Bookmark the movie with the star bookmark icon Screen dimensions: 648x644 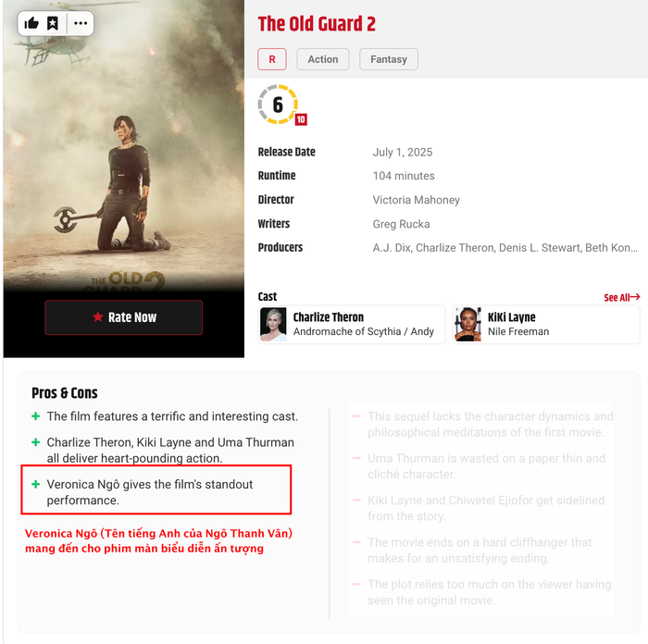click(x=53, y=23)
